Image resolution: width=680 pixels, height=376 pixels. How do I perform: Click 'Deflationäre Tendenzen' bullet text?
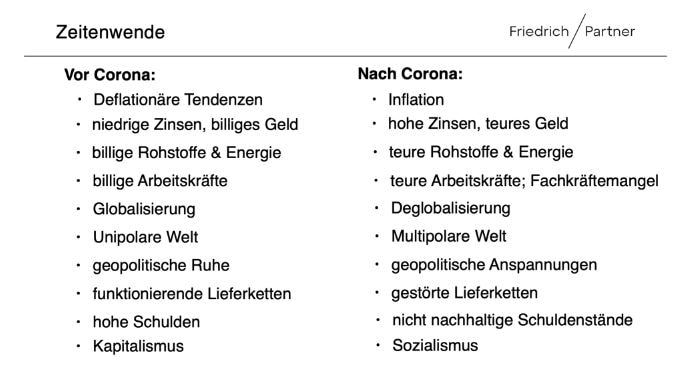(x=178, y=100)
